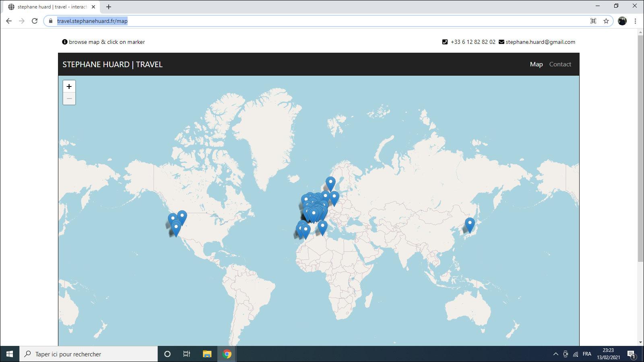Click the map marker in Japan

tap(470, 224)
